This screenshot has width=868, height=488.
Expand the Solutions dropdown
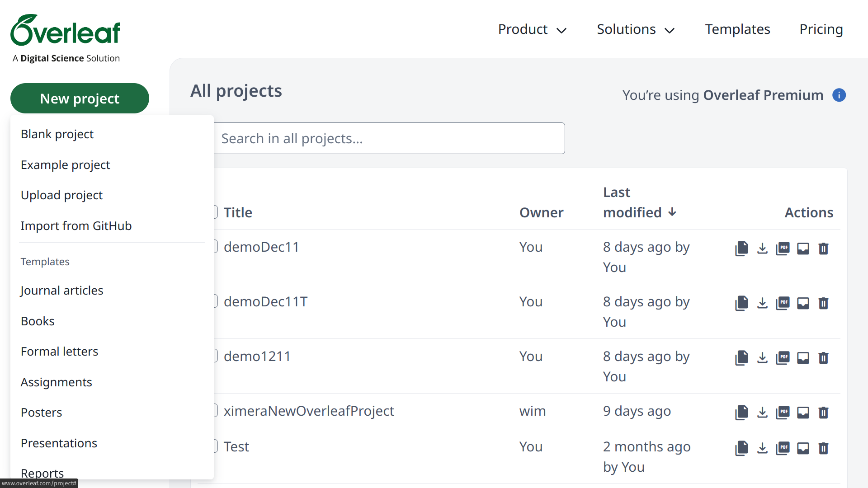(635, 29)
